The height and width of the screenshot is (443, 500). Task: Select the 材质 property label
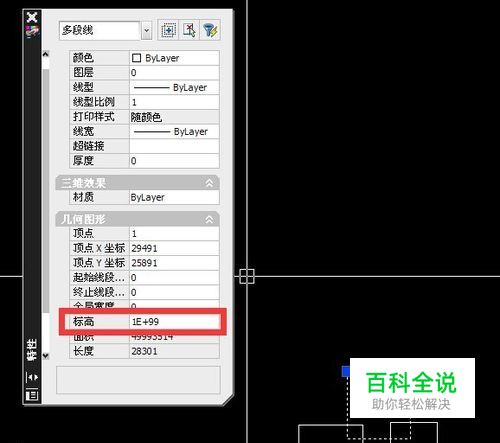pyautogui.click(x=83, y=197)
